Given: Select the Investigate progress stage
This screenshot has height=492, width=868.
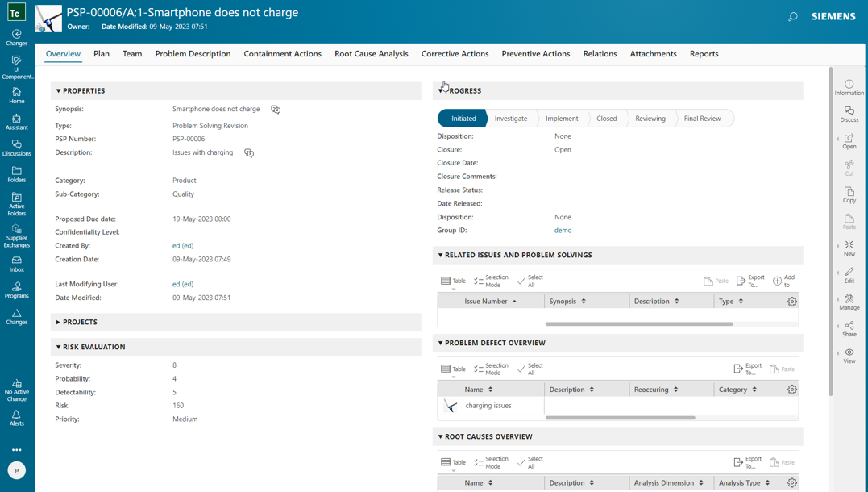Looking at the screenshot, I should 511,117.
